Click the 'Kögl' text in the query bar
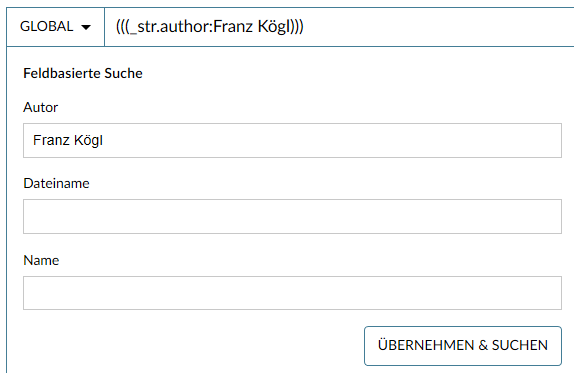Image resolution: width=574 pixels, height=373 pixels. click(273, 27)
